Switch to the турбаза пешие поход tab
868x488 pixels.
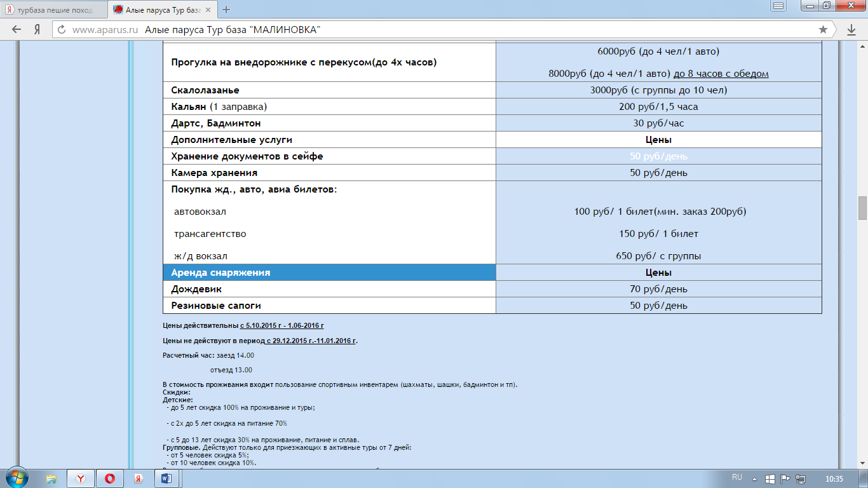click(54, 10)
